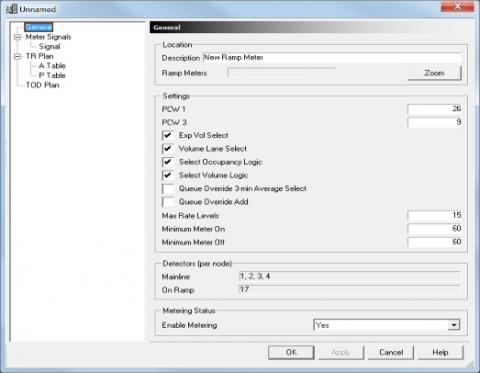
Task: Open the P Table item
Action: click(x=52, y=75)
